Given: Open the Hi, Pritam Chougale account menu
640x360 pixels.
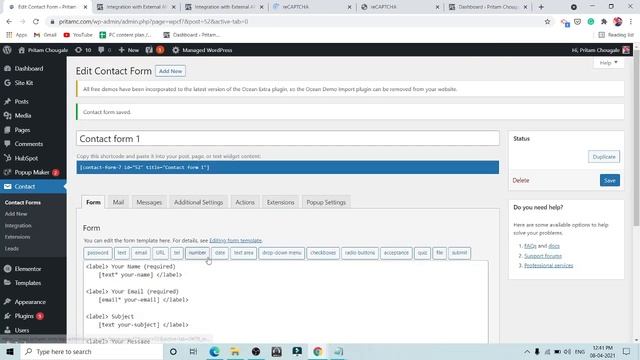Looking at the screenshot, I should point(600,50).
